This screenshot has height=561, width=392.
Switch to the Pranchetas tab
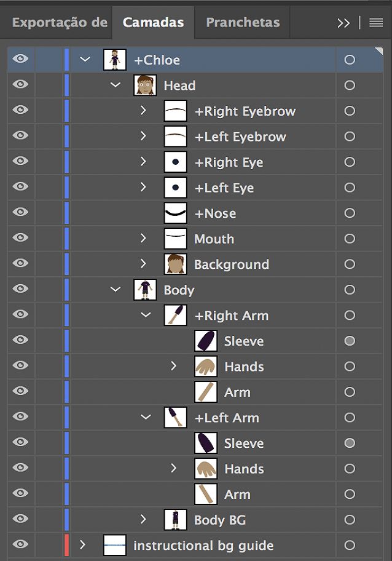pyautogui.click(x=242, y=22)
